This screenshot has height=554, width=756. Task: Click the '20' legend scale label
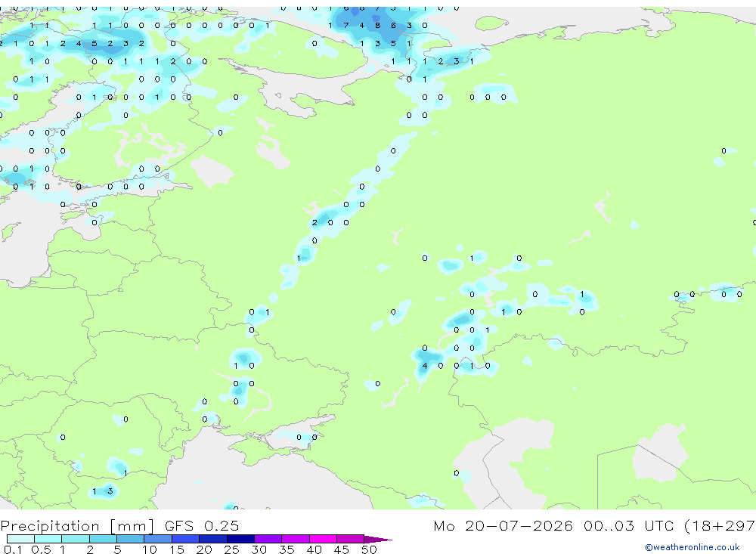tap(204, 549)
